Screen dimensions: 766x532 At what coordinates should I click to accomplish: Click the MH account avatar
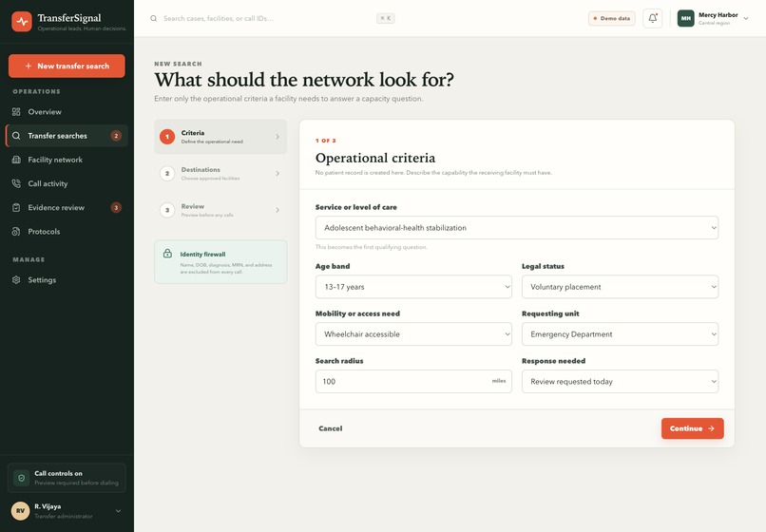686,18
